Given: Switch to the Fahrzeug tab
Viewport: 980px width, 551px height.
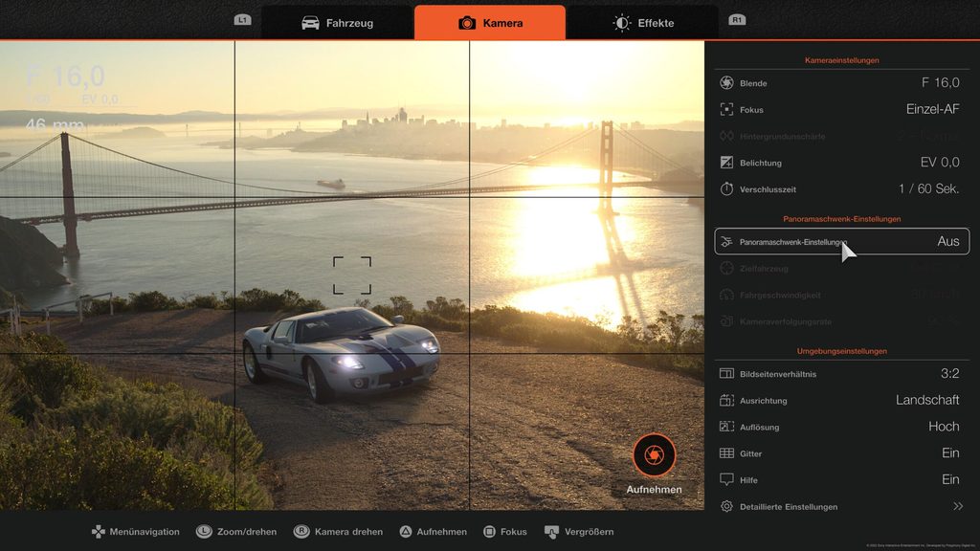Looking at the screenshot, I should (337, 23).
